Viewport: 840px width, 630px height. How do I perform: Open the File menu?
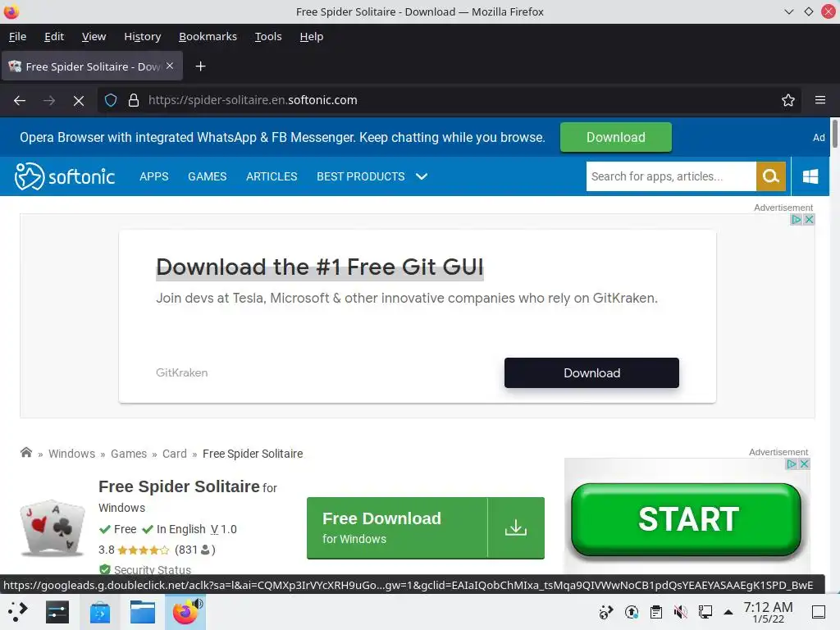click(x=18, y=36)
